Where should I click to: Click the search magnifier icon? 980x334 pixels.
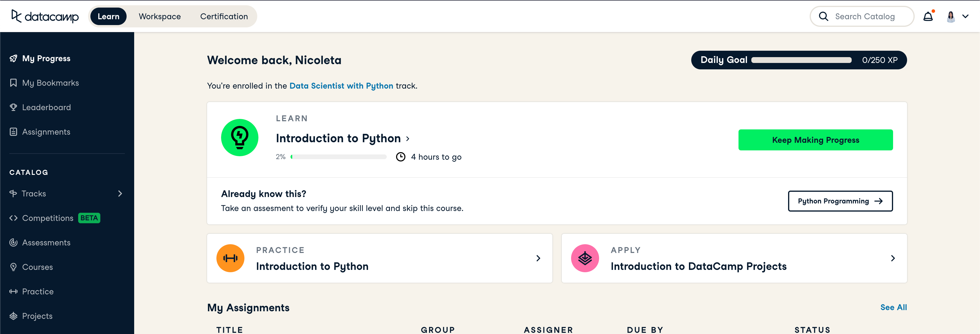coord(823,16)
